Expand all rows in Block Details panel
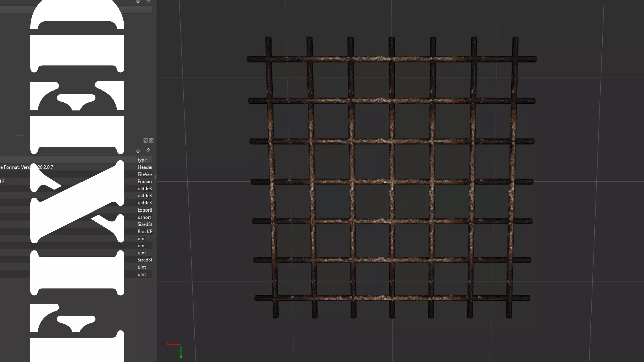The height and width of the screenshot is (362, 644). [138, 151]
